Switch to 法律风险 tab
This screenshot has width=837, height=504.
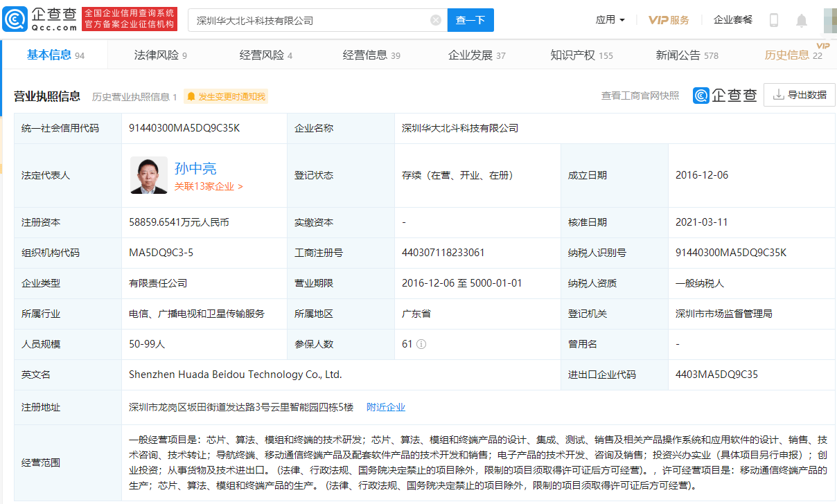160,55
